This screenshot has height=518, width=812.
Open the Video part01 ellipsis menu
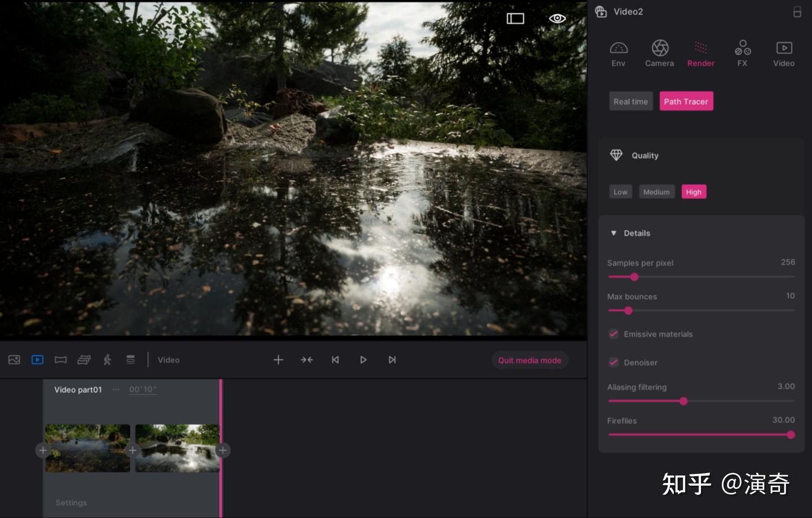116,389
